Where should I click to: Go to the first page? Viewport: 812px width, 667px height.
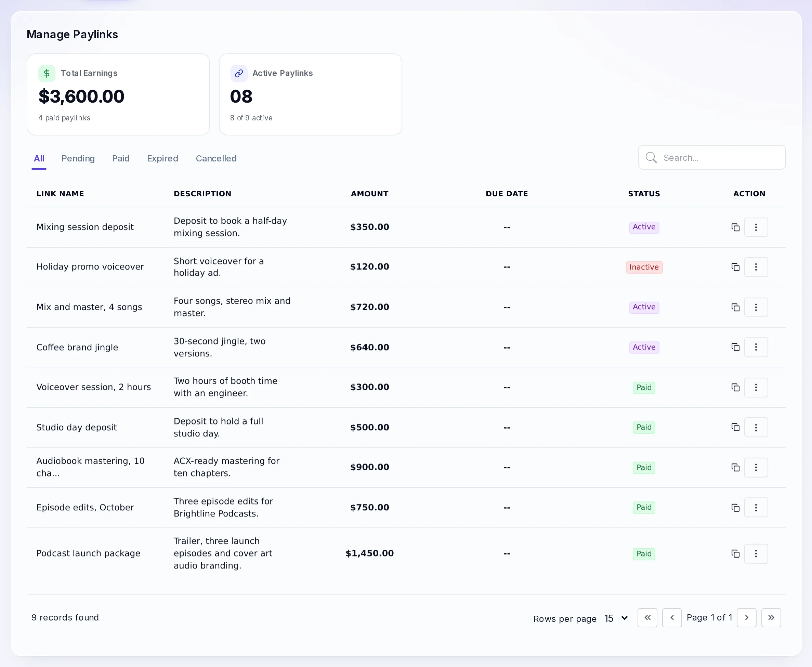647,618
